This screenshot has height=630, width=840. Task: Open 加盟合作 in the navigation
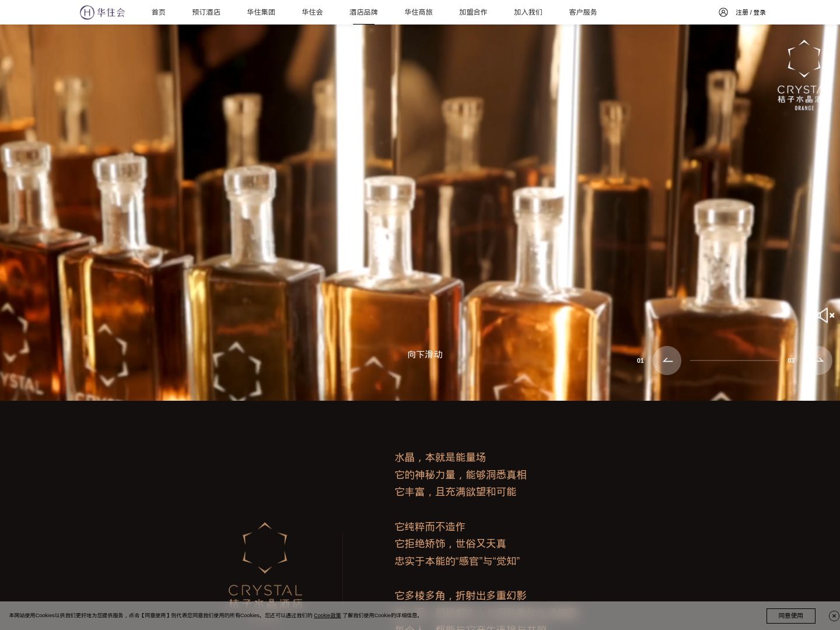click(x=473, y=12)
